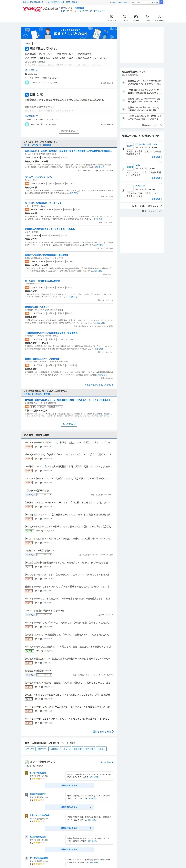The height and width of the screenshot is (868, 186).
Task: Open ピジョン株式会社 company link
Action: [38, 773]
